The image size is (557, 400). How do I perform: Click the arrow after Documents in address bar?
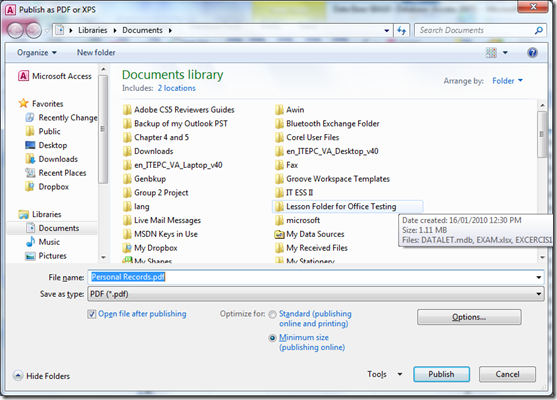pyautogui.click(x=170, y=31)
